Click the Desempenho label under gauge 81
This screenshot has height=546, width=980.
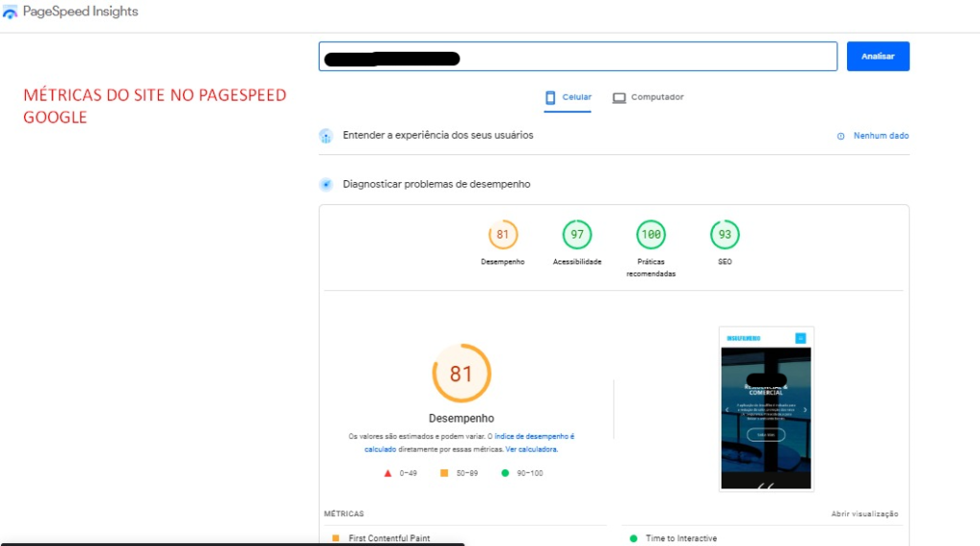[x=502, y=262]
